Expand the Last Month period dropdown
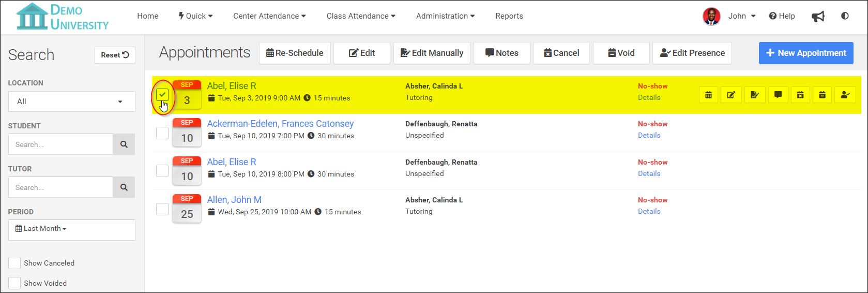Screen dimensions: 868x293 pos(72,229)
